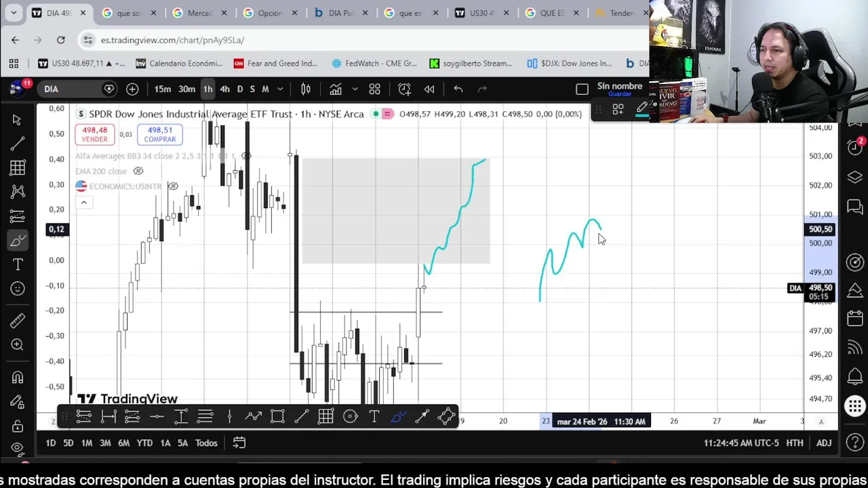Image resolution: width=868 pixels, height=488 pixels.
Task: Add symbol to compare with plus icon
Action: pyautogui.click(x=132, y=89)
